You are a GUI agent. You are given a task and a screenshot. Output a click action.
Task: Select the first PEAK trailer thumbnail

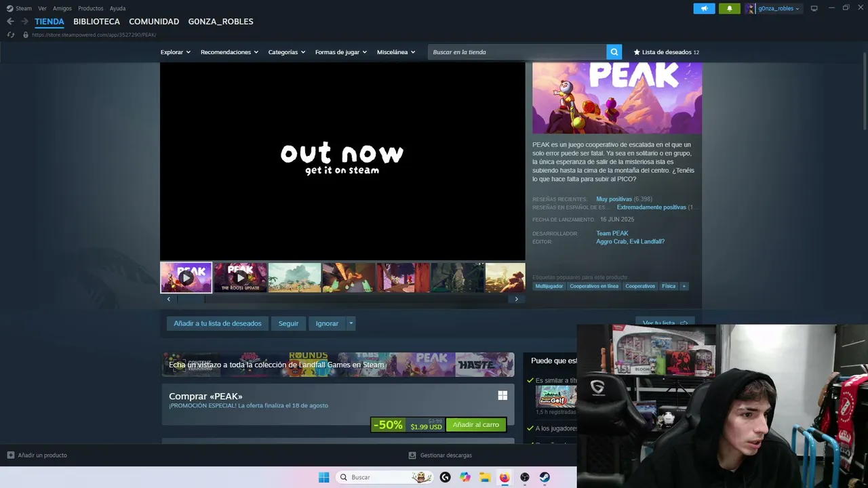pos(186,278)
